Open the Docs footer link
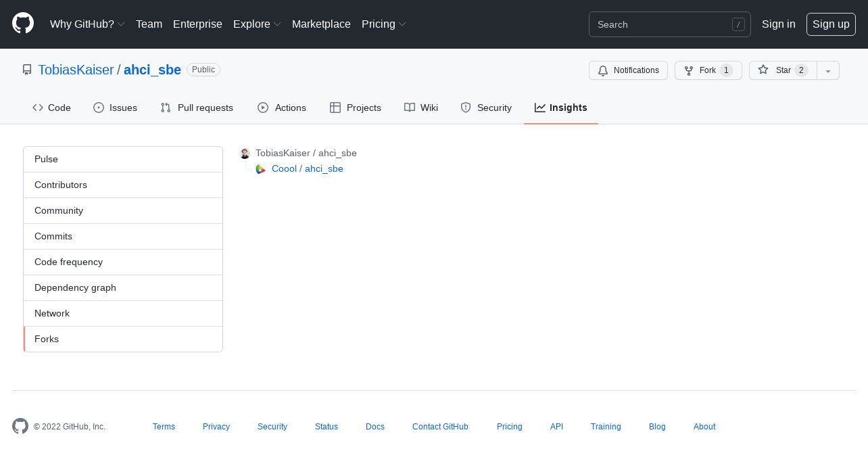The image size is (868, 468). click(375, 427)
